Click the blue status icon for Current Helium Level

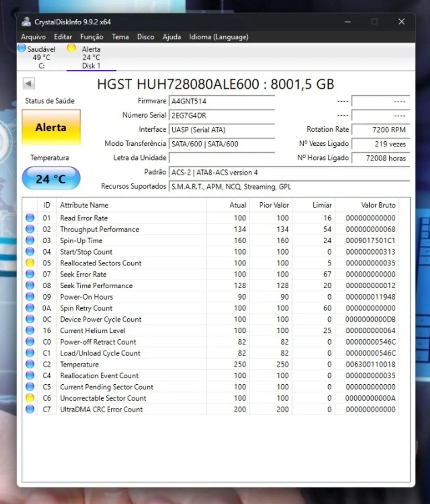point(30,330)
